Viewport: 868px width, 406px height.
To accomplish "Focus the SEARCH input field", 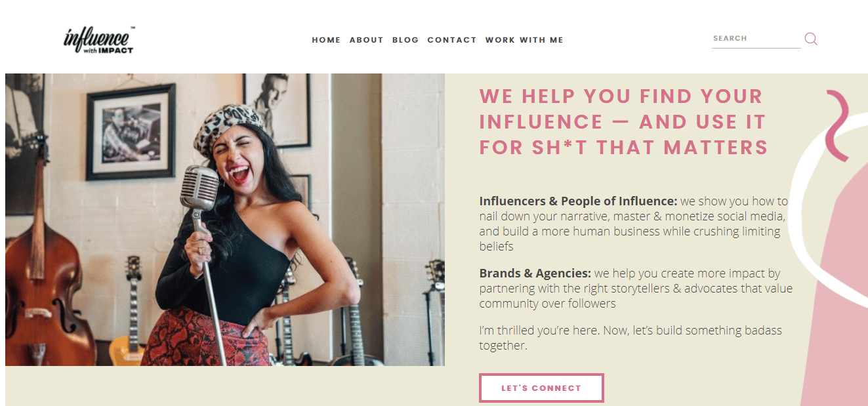I will click(756, 39).
